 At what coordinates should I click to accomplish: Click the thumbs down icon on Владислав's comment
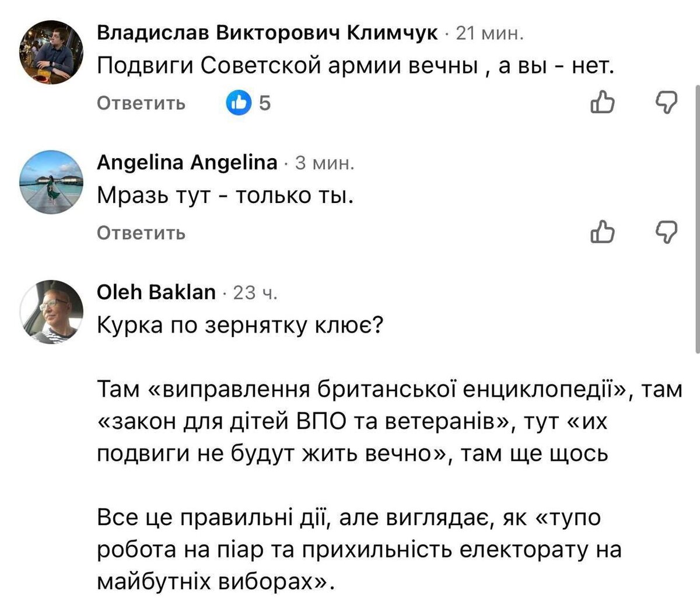[666, 103]
